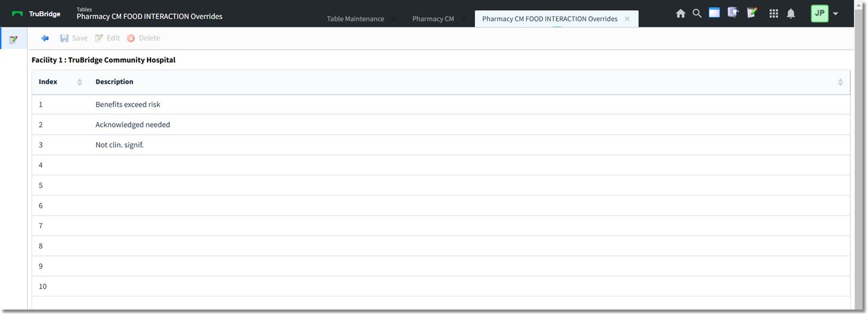868x315 pixels.
Task: Select Pharmacy CM FOOD INTERACTION Overrides tab
Action: (550, 19)
